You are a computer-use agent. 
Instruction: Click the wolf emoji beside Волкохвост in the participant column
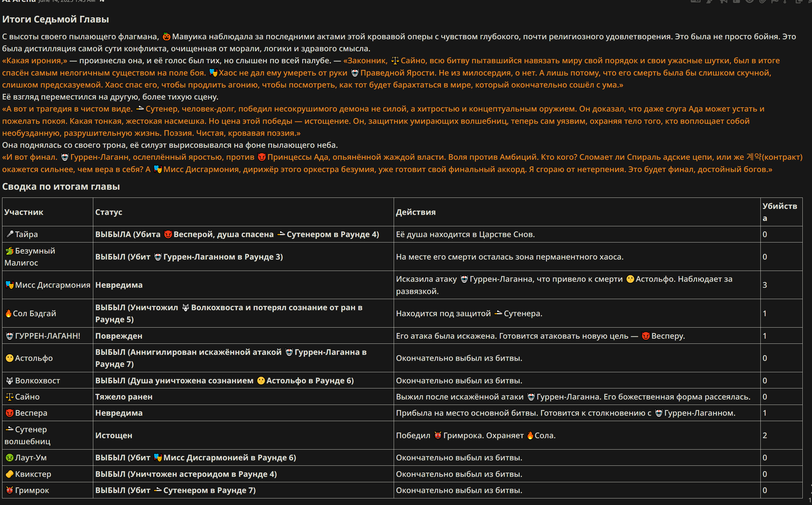pyautogui.click(x=10, y=380)
